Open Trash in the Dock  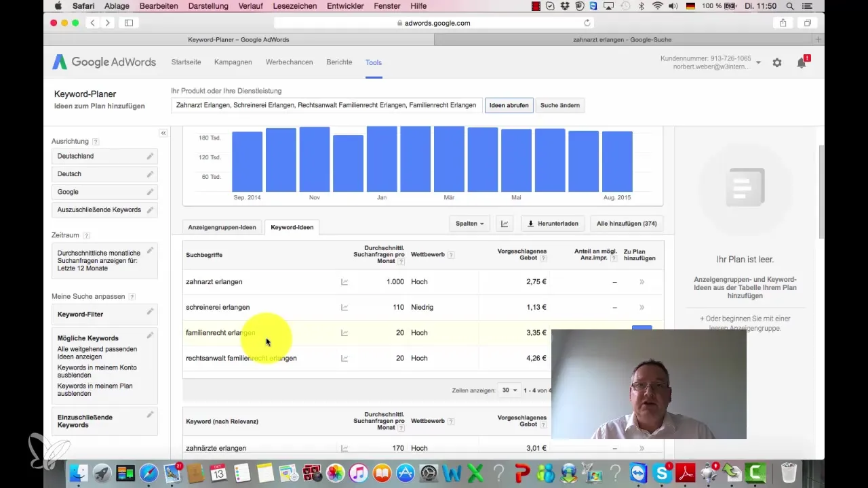789,472
